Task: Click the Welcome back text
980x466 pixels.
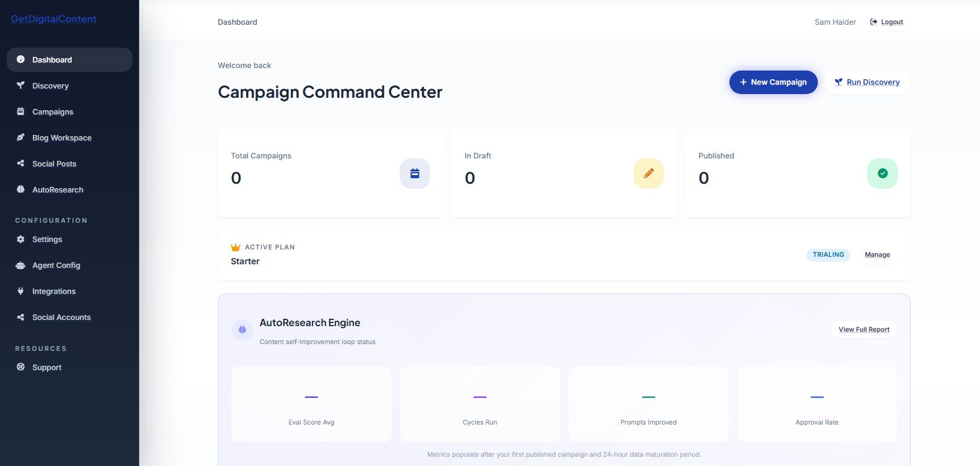Action: coord(244,65)
